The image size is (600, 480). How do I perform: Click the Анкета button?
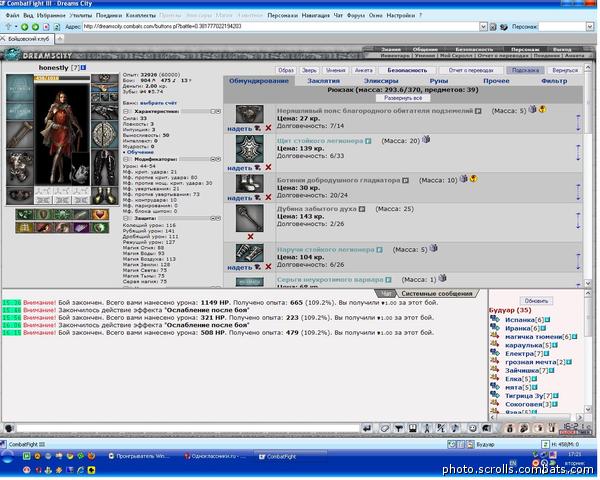coord(363,70)
